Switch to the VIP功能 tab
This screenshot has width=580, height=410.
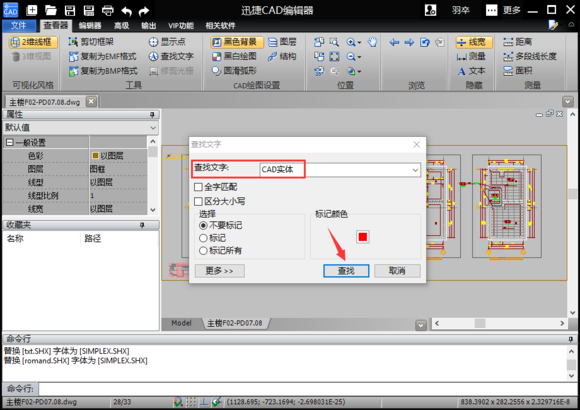tap(181, 26)
